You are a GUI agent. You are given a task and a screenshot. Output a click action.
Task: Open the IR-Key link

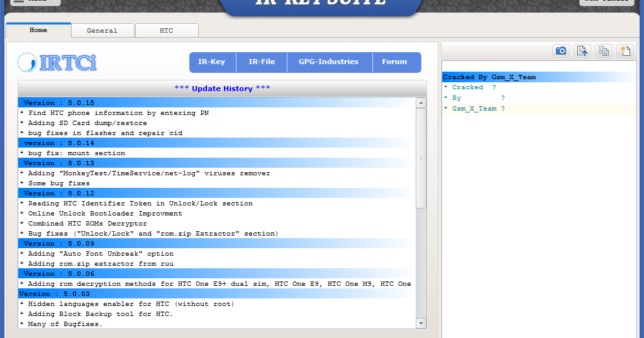212,62
